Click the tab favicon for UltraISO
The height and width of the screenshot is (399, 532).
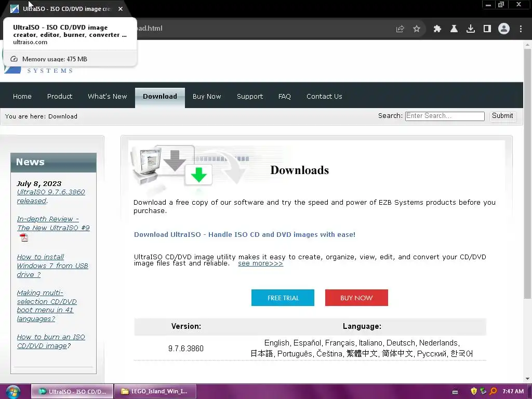[x=15, y=9]
